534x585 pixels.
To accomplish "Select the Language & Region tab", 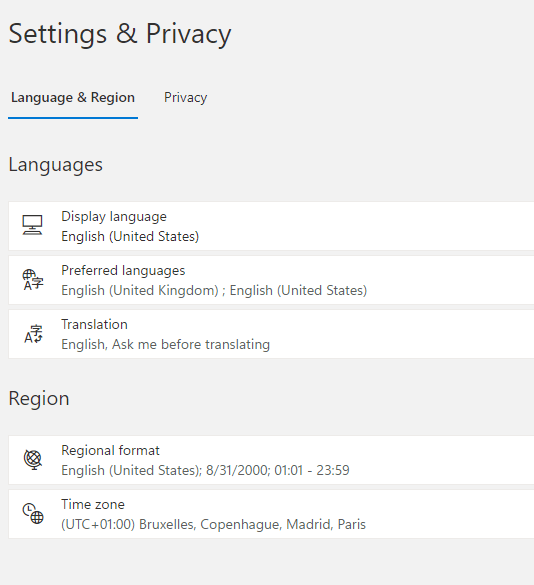I will [73, 98].
